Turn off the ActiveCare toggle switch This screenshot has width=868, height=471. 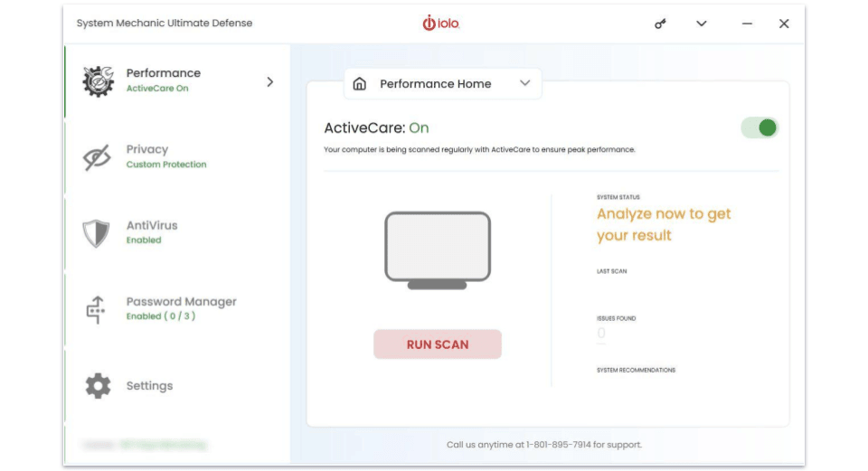[x=759, y=127]
